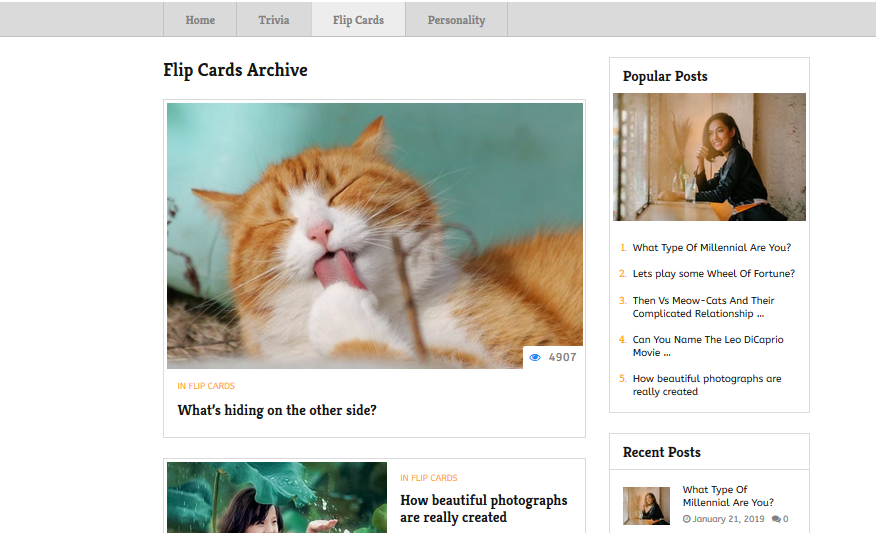Open fifth popular post about beautiful photographs
Viewport: 876px width, 533px height.
[707, 386]
